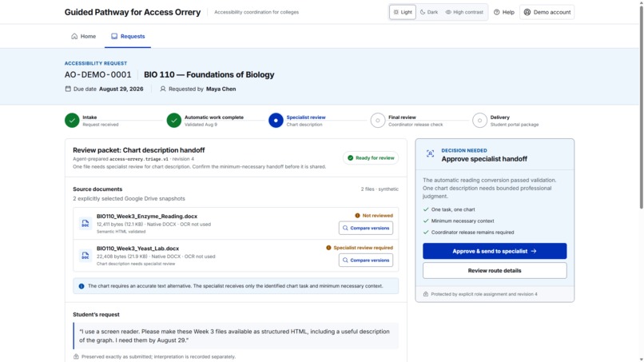The image size is (644, 362).
Task: Select the Delivery step circle
Action: tap(479, 121)
